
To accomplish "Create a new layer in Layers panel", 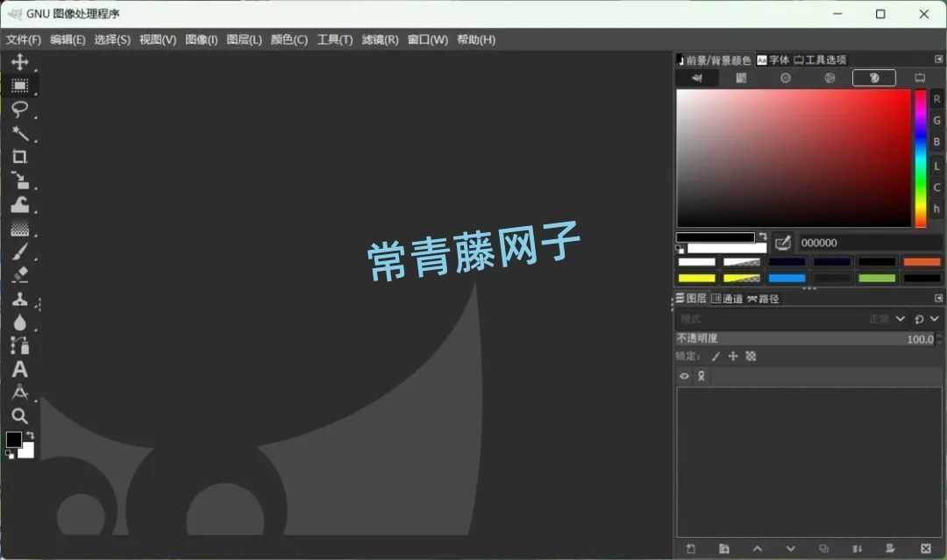I will (x=691, y=549).
